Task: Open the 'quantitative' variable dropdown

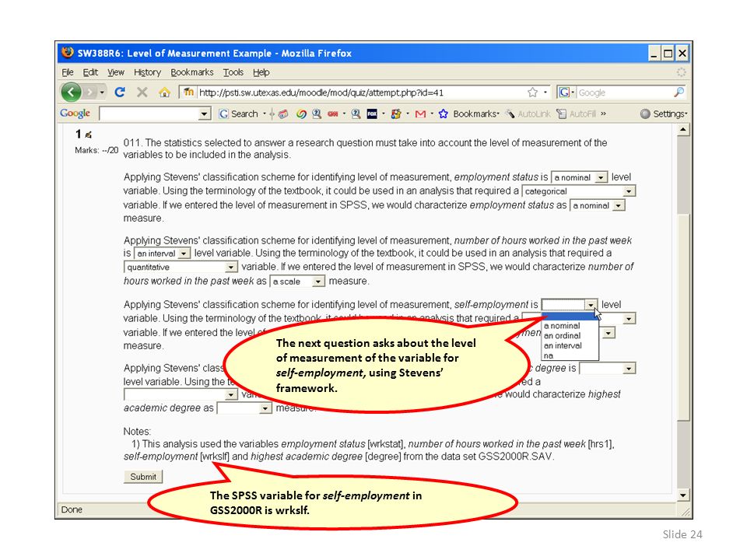Action: click(x=181, y=267)
